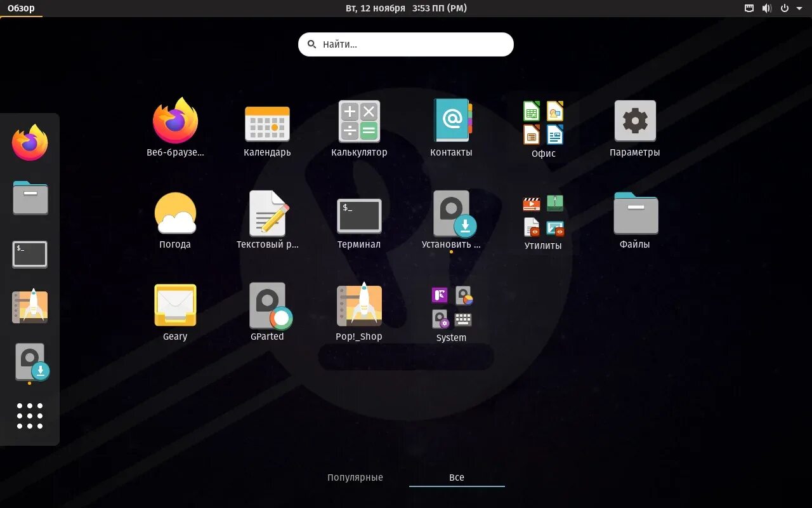Expand the system menu arrow
The height and width of the screenshot is (508, 812).
coord(799,8)
